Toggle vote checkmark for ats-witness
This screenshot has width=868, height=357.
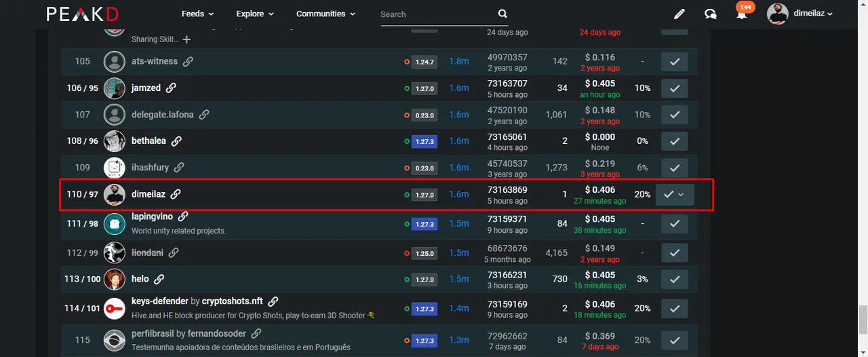[x=675, y=62]
